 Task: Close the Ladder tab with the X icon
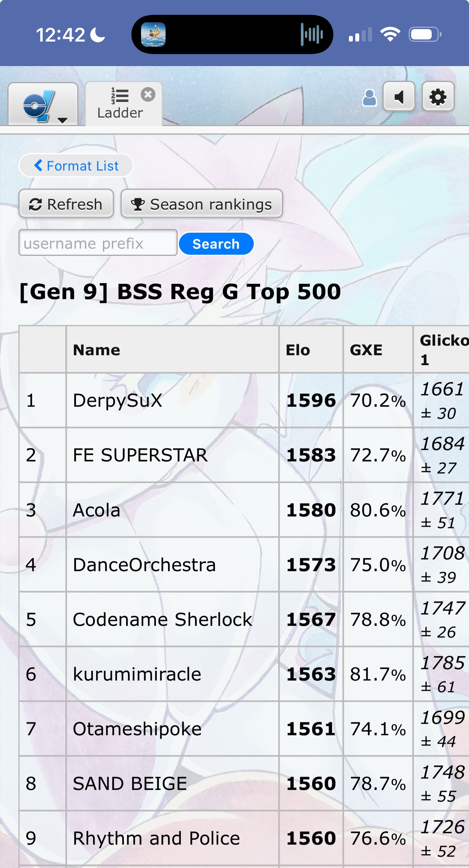148,95
